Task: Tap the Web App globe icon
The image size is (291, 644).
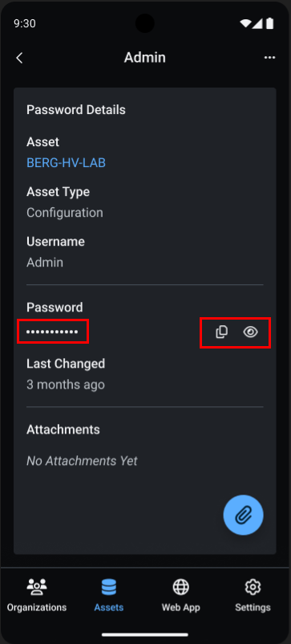Action: point(180,587)
